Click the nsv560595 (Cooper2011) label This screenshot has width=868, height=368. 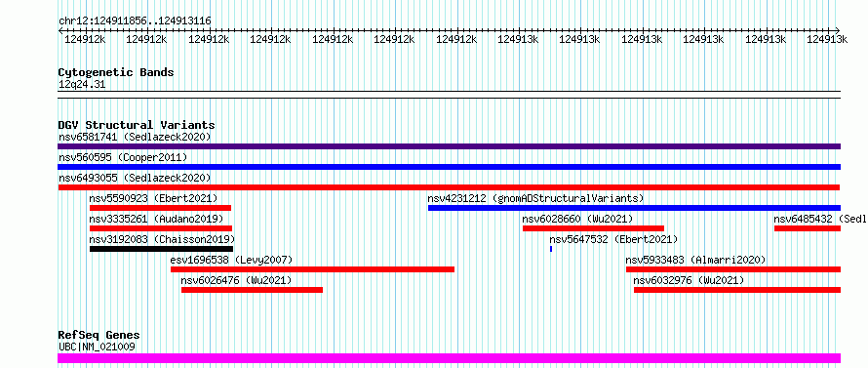point(123,157)
